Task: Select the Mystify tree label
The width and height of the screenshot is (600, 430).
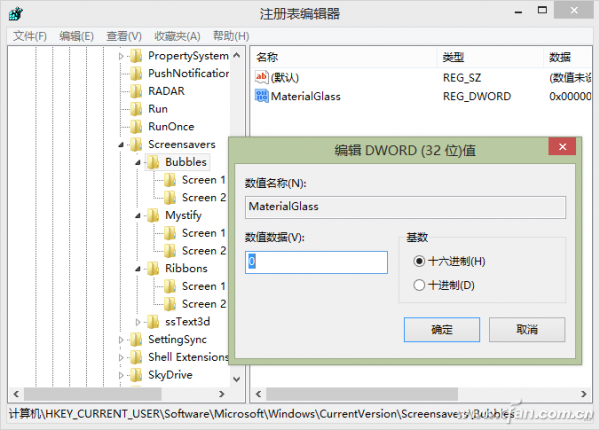Action: [x=183, y=215]
